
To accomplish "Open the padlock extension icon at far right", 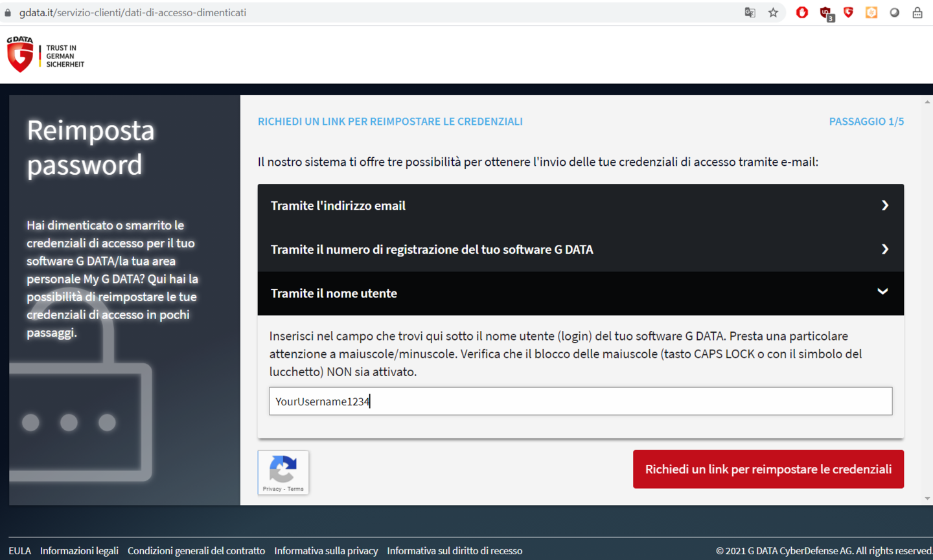I will [917, 12].
